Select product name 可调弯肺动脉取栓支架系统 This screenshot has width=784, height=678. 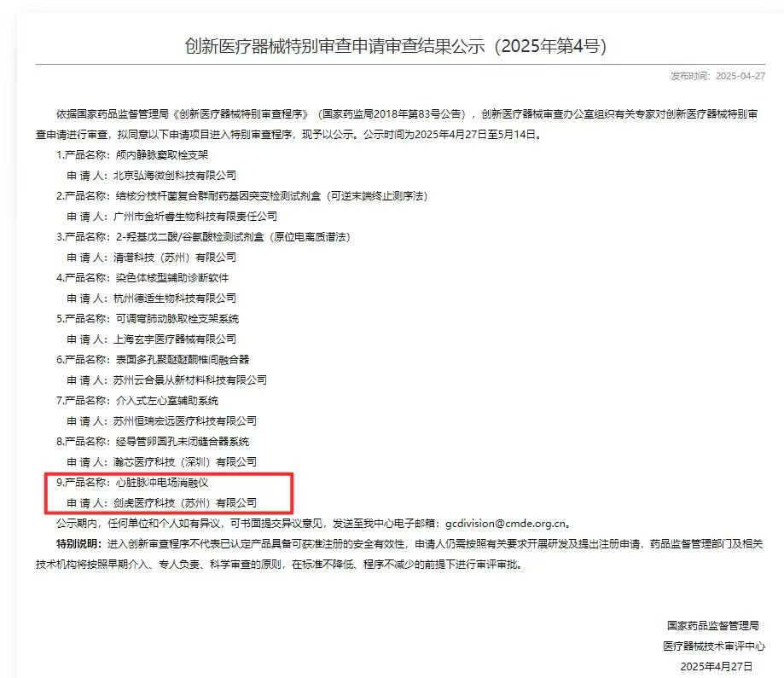pyautogui.click(x=177, y=319)
